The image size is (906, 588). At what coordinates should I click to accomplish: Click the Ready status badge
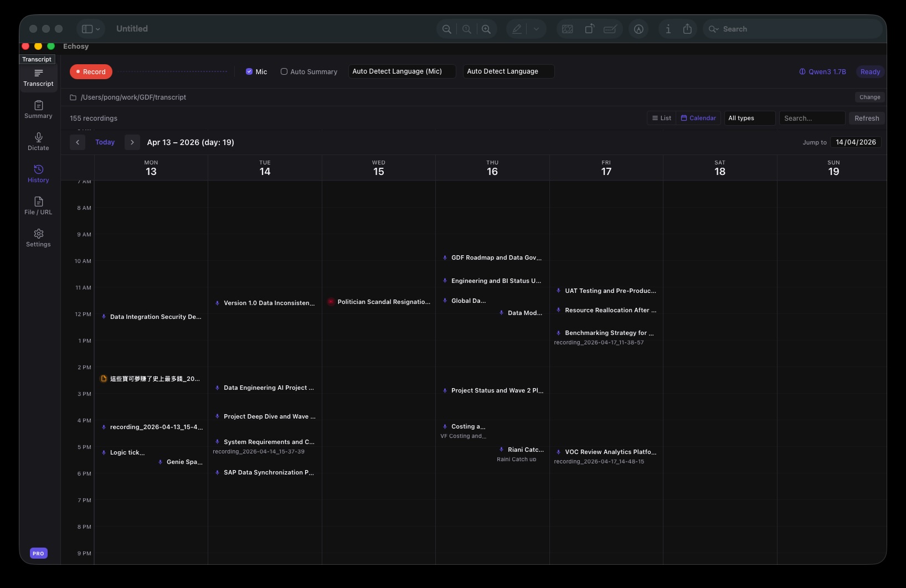pyautogui.click(x=870, y=71)
